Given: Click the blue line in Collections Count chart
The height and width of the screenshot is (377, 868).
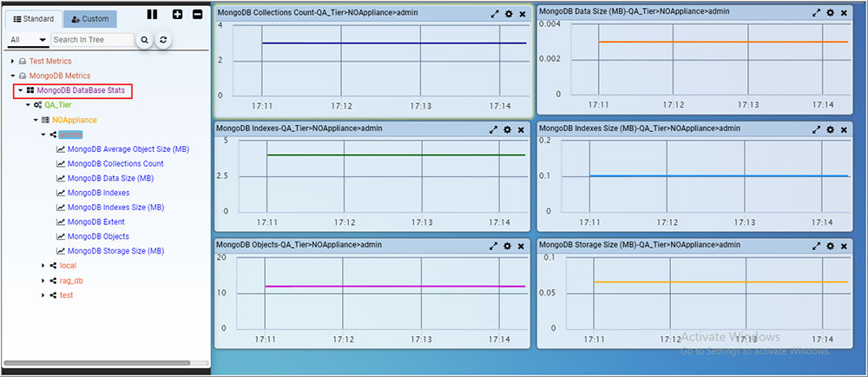Looking at the screenshot, I should [x=394, y=43].
